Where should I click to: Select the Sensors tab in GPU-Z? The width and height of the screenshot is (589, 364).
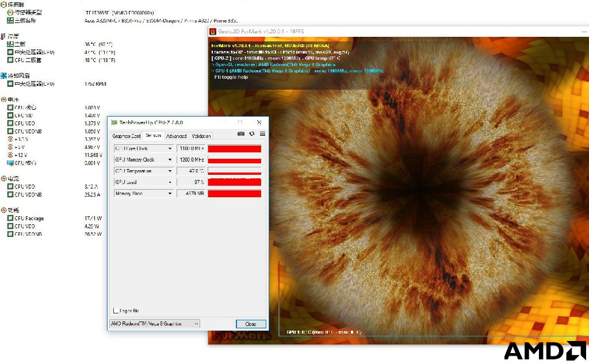tap(153, 135)
